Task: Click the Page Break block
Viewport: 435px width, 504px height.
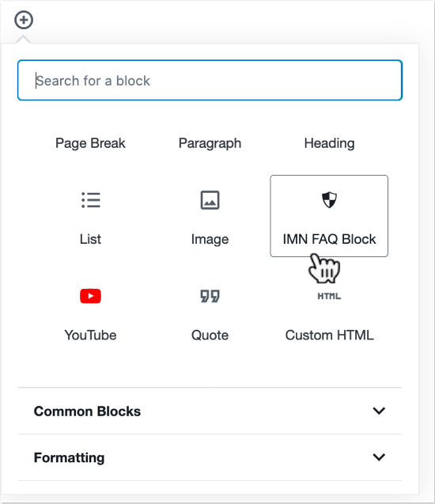Action: click(90, 143)
